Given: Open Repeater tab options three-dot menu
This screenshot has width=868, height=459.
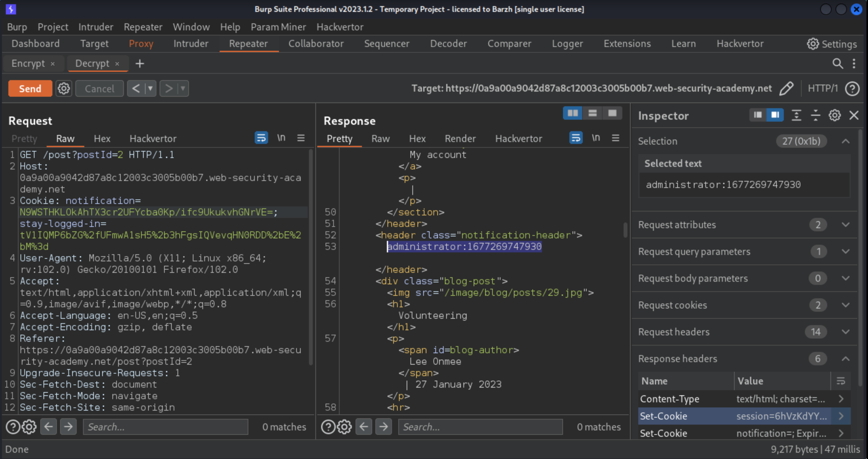Looking at the screenshot, I should [854, 63].
